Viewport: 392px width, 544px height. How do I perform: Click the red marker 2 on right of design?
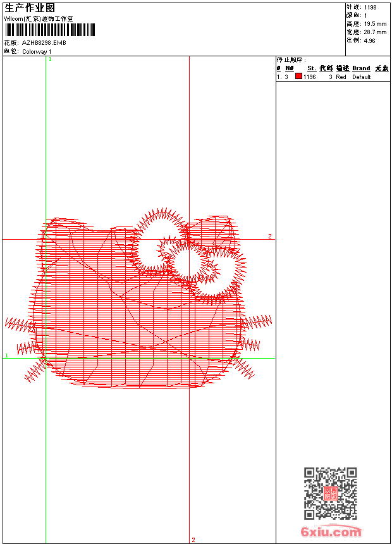click(270, 236)
